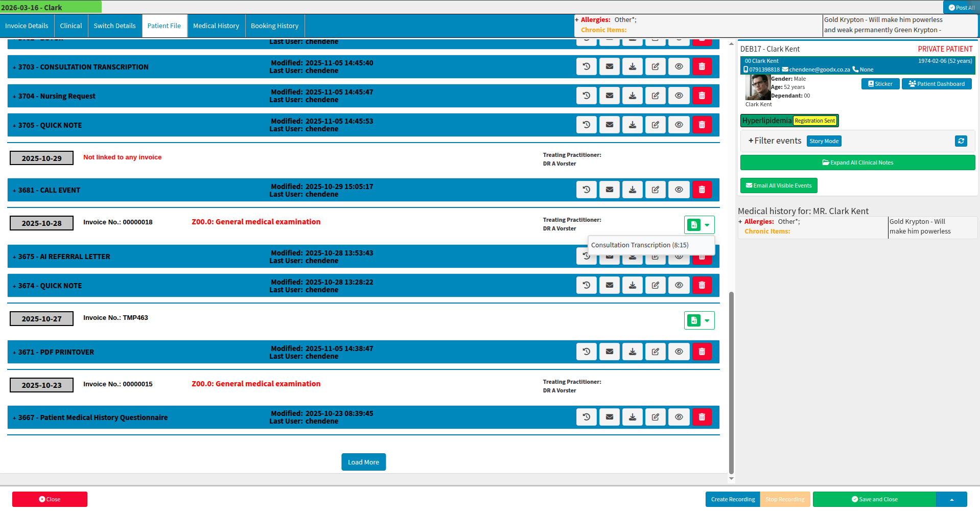Toggle visibility of 3704 Nursing Request

(x=679, y=96)
